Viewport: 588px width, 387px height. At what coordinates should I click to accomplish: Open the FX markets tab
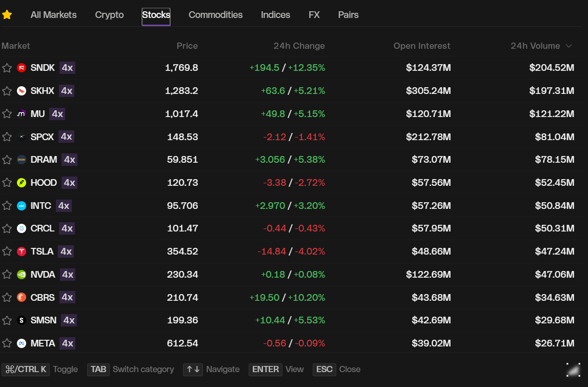(314, 15)
